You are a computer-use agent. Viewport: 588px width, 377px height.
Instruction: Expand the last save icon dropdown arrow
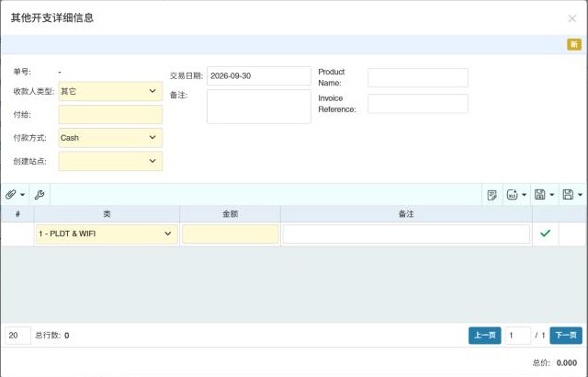(x=580, y=195)
